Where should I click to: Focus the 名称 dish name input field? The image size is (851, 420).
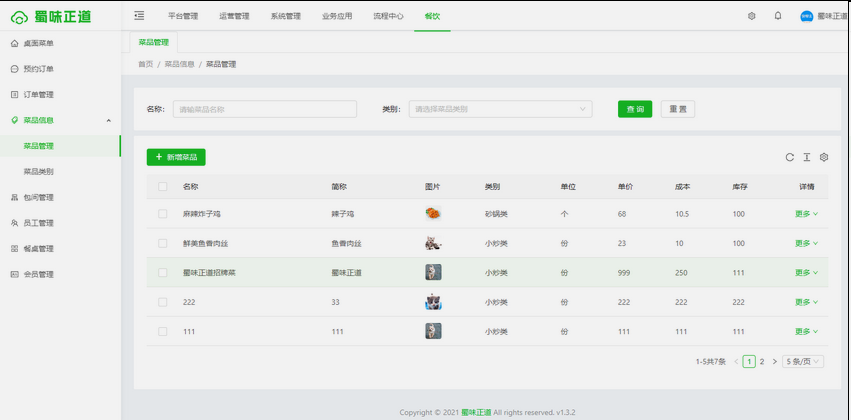[265, 109]
